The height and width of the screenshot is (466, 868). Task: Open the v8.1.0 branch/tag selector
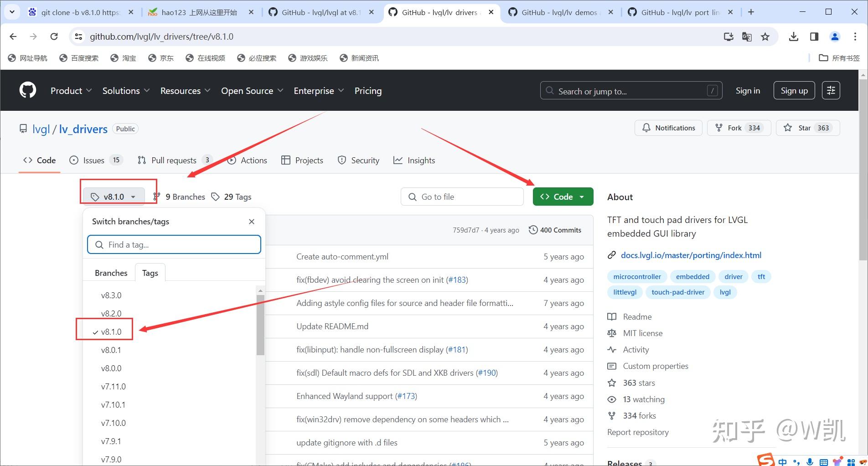[114, 197]
